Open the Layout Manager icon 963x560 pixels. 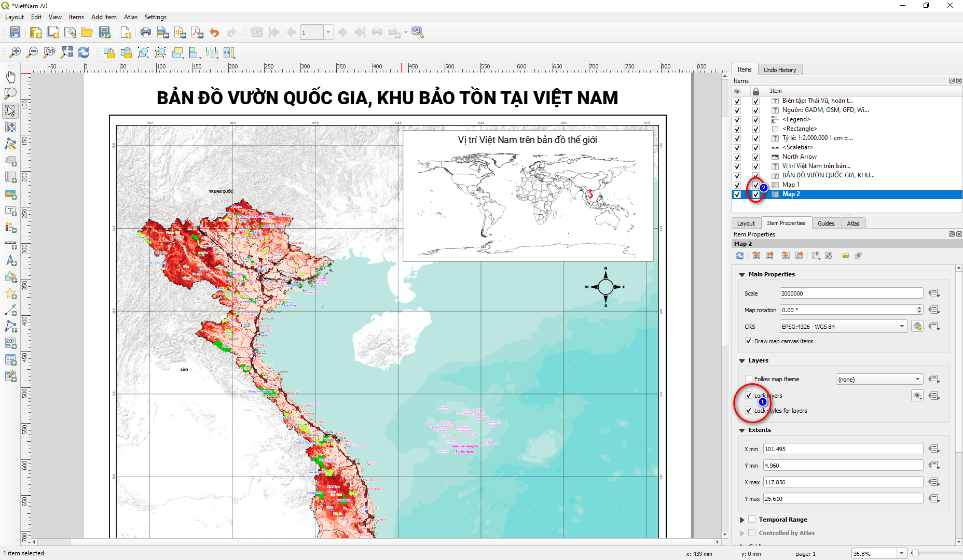[x=70, y=33]
